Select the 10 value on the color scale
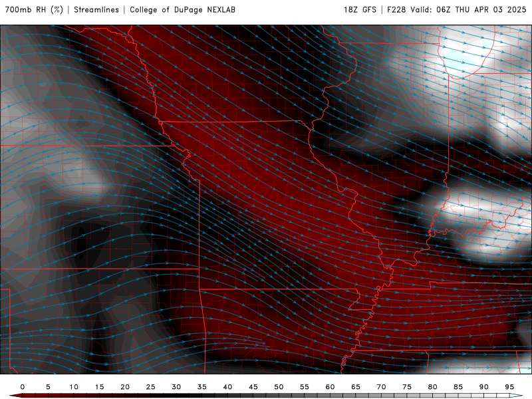Viewport: 532px width, 399px height. pos(74,387)
